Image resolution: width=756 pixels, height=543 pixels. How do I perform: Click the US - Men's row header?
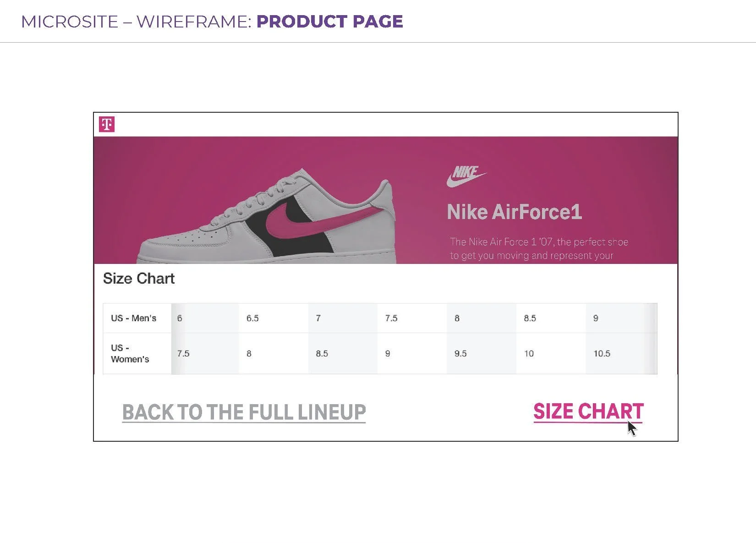(x=134, y=318)
